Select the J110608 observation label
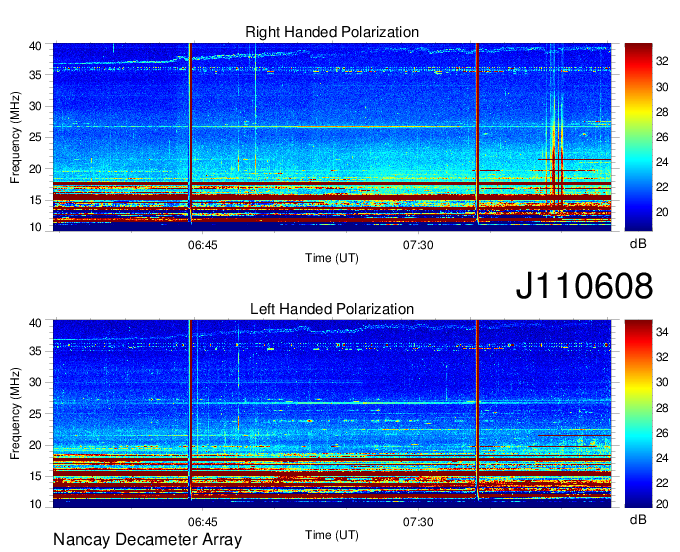The image size is (680, 552). (584, 286)
